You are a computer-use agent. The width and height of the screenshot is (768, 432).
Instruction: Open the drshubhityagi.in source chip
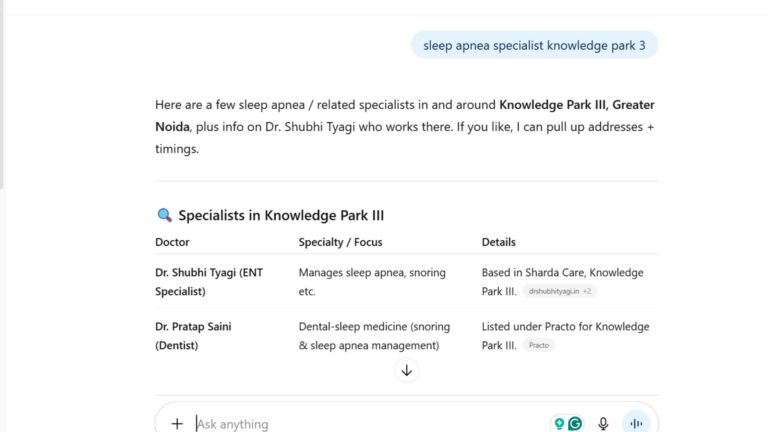click(559, 291)
